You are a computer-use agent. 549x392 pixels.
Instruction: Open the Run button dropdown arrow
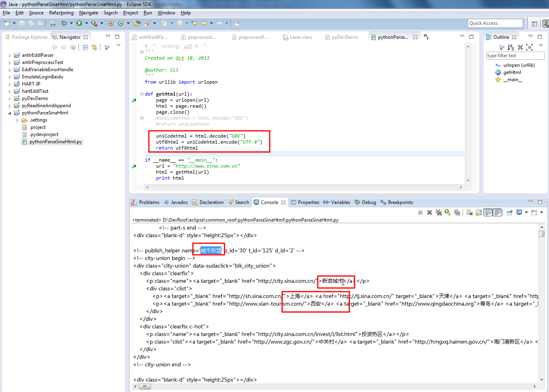pos(86,23)
